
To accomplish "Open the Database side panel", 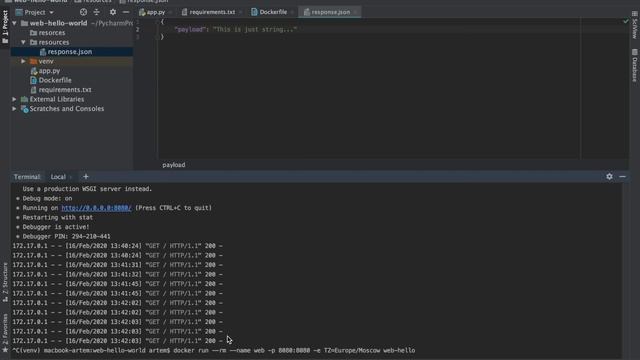I will [635, 65].
